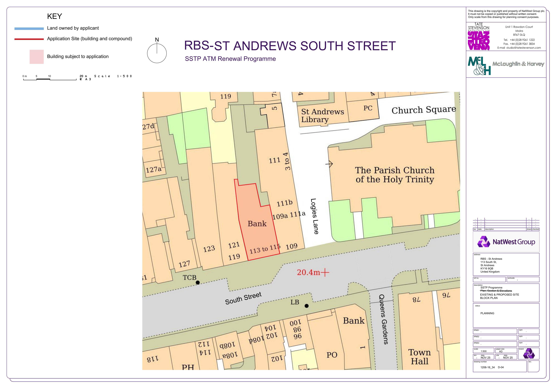Click the LB black dot marker
Screen dimensions: 555x392
pyautogui.click(x=306, y=306)
